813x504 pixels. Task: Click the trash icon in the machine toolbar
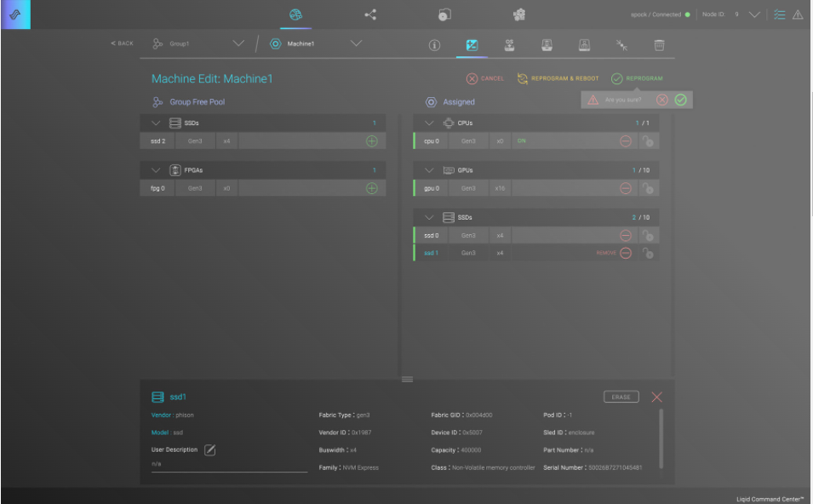pos(658,45)
